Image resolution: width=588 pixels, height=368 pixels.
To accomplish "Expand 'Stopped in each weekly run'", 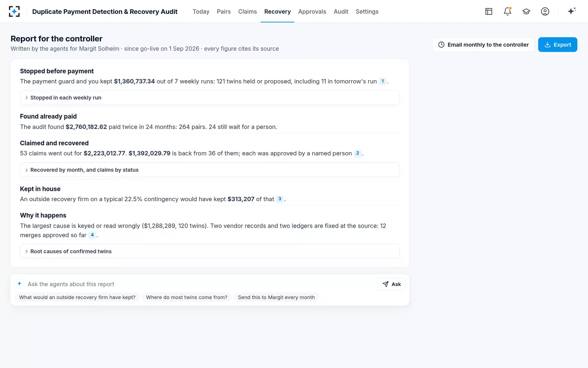I will pyautogui.click(x=210, y=98).
